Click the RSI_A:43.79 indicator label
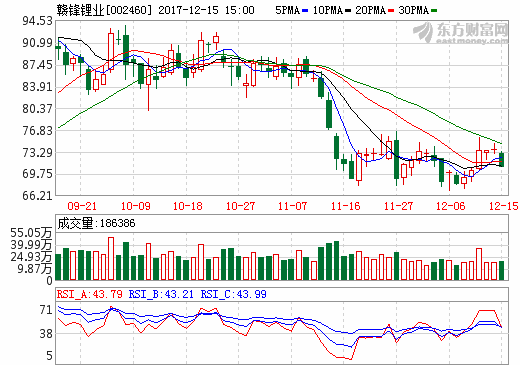Screen dimensions: 520x365 tap(90, 294)
